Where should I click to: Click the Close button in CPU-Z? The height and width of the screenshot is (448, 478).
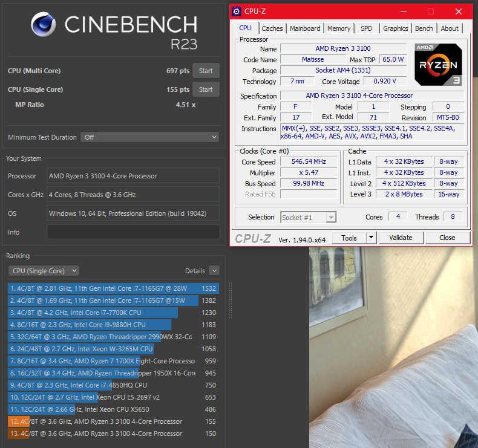447,238
